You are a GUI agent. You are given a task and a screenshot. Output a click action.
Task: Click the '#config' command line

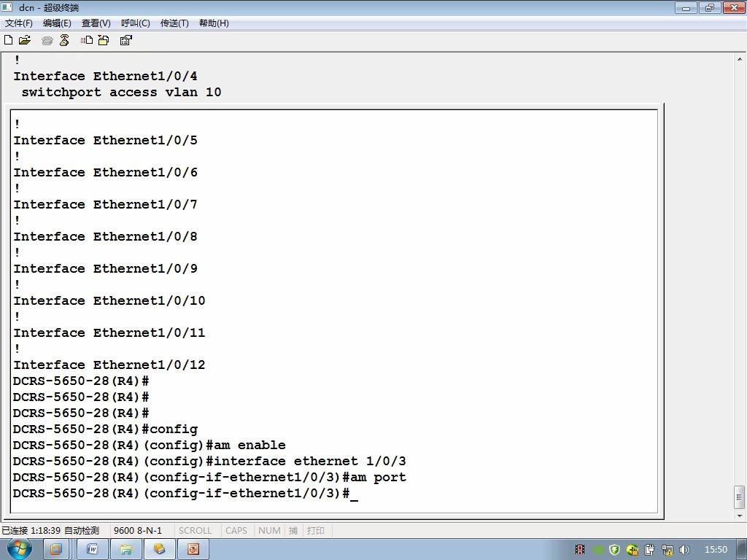point(105,429)
